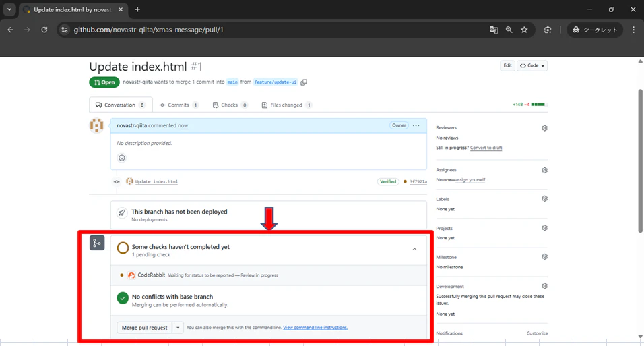Click the Convert to draft link

(x=486, y=148)
